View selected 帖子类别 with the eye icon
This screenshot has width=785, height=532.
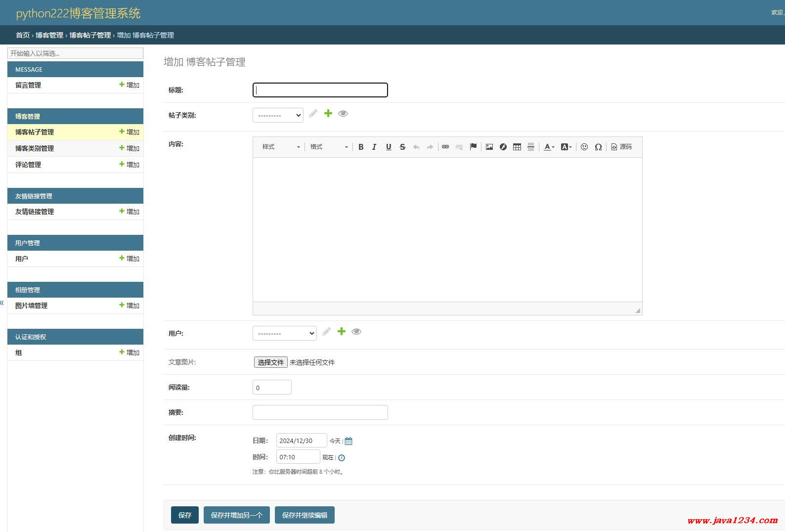(x=343, y=114)
